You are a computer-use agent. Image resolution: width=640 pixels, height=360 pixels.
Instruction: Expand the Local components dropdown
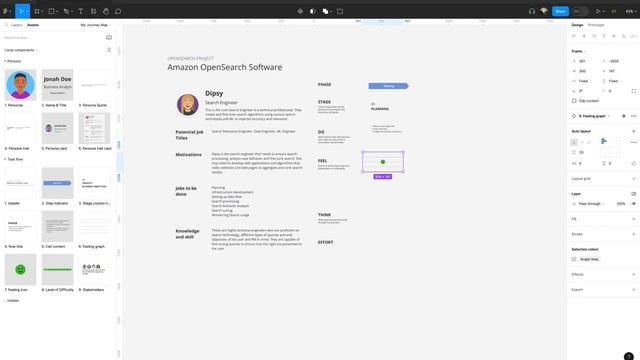21,50
